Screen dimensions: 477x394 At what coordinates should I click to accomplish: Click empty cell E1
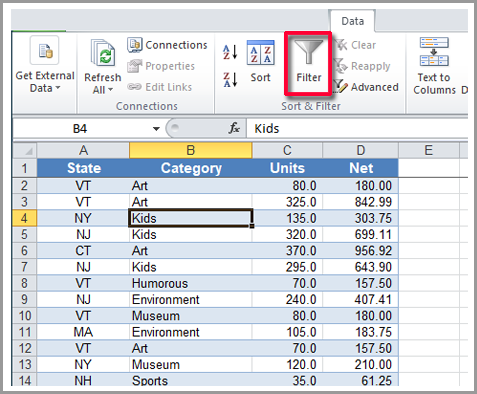429,168
